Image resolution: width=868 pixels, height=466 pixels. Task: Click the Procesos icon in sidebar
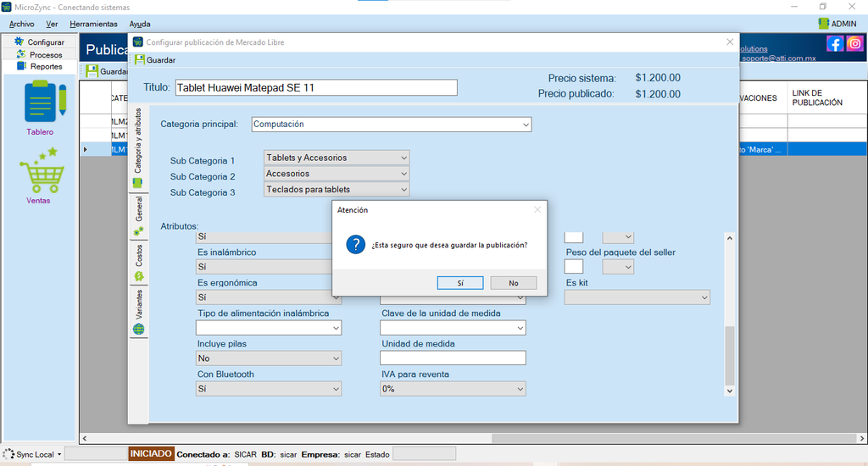(21, 54)
